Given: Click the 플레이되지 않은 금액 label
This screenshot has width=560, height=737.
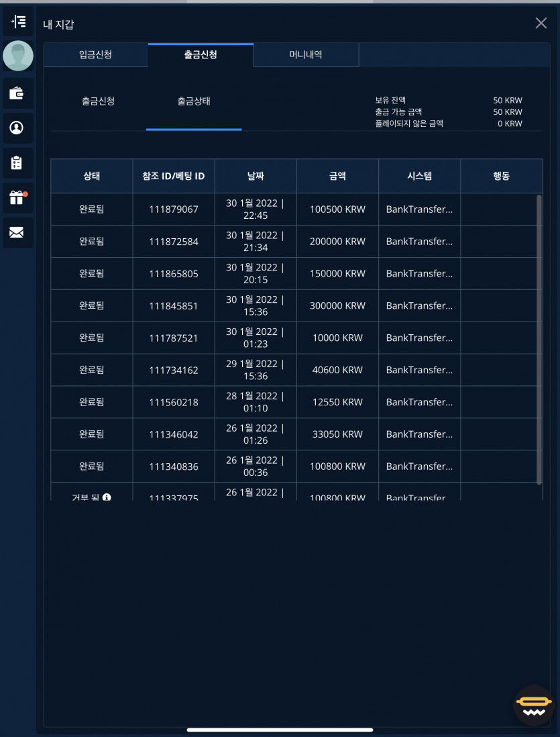Looking at the screenshot, I should [x=409, y=124].
